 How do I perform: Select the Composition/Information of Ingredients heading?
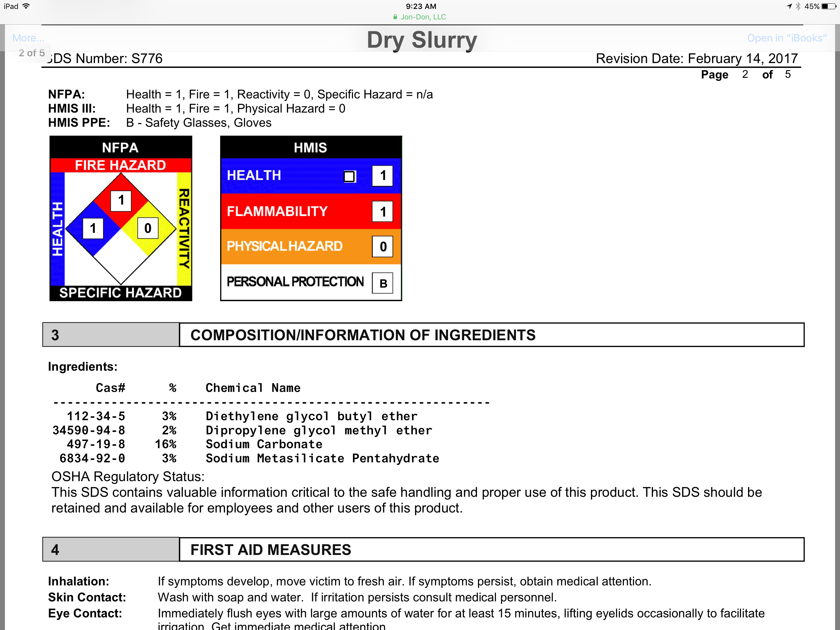click(x=363, y=335)
